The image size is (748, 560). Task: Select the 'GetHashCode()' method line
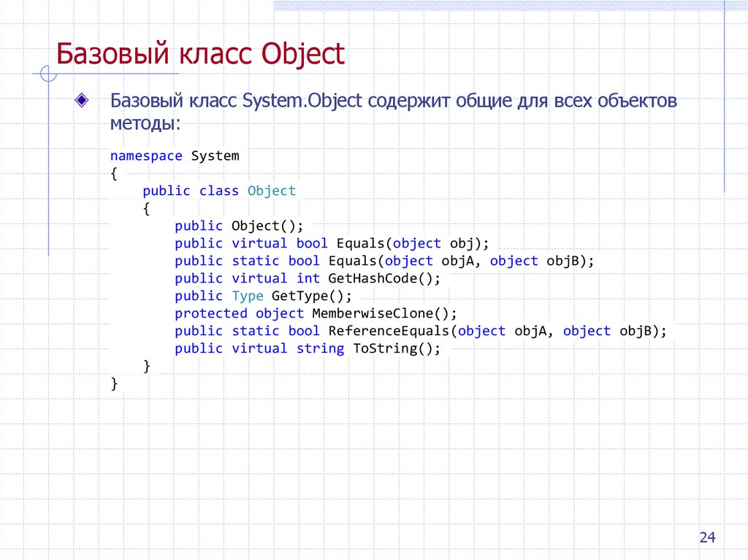point(308,278)
